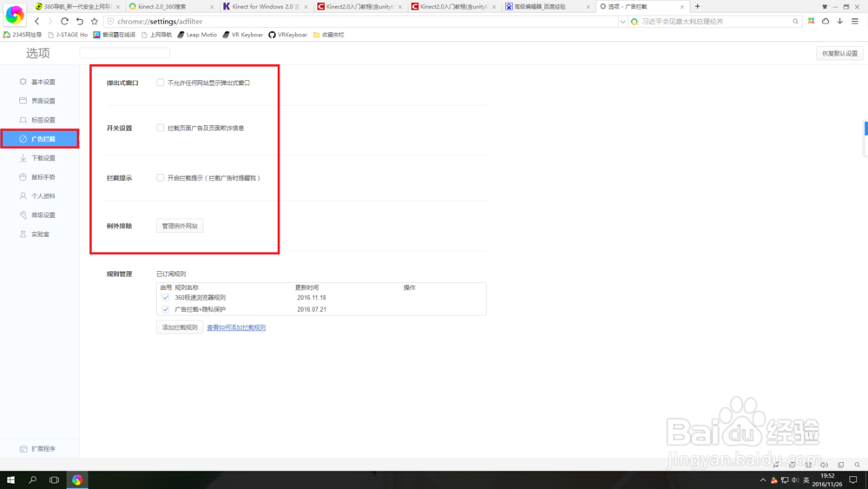Open 基本设置 in sidebar
The height and width of the screenshot is (489, 868).
pyautogui.click(x=40, y=82)
